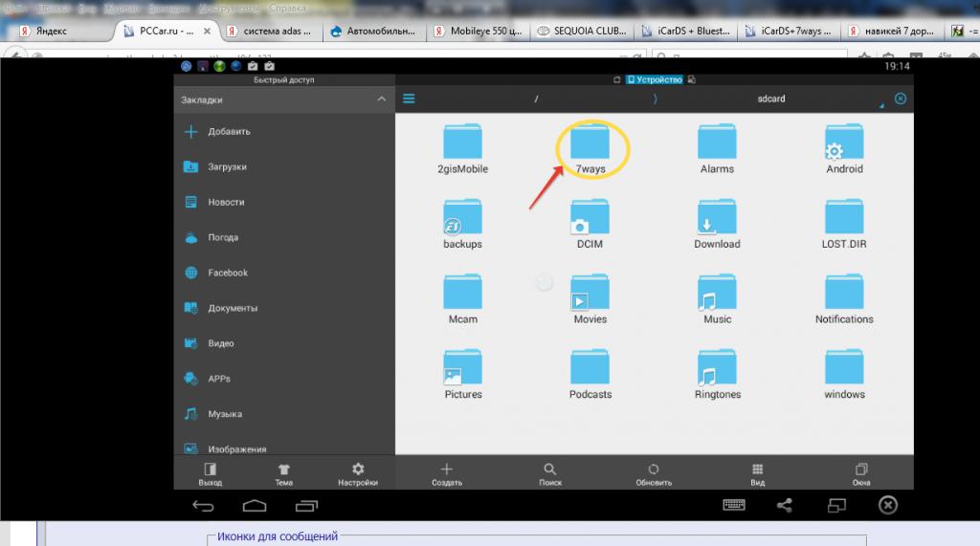The width and height of the screenshot is (980, 546).
Task: Select Документы in the bookmarks sidebar
Action: tap(233, 308)
